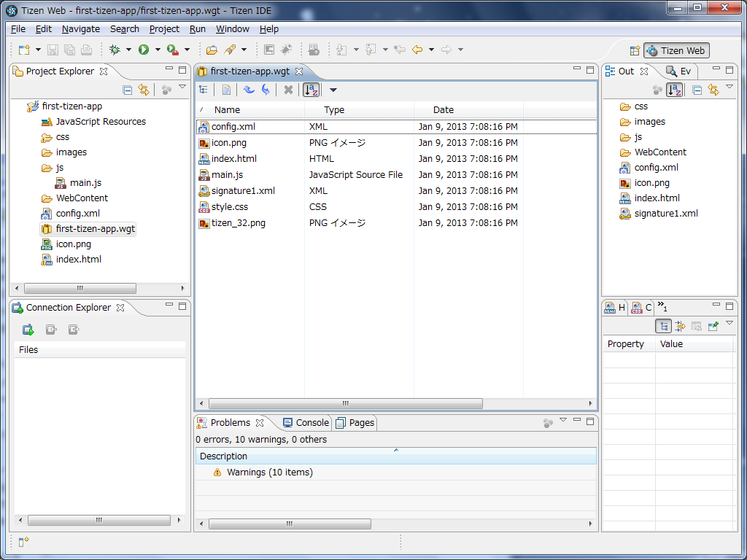
Task: Select index.html in the Outline view
Action: pyautogui.click(x=657, y=198)
